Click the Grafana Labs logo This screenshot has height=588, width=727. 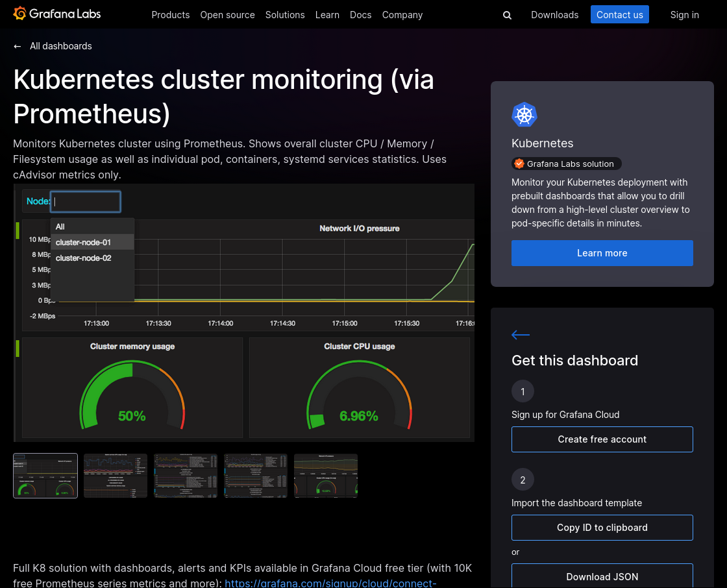click(x=57, y=14)
